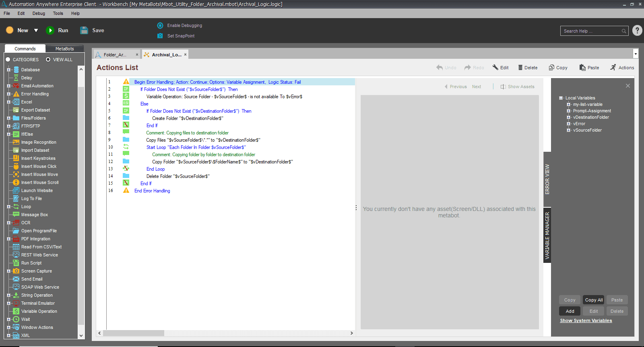Click the Delete trash icon in Actions List
This screenshot has height=347, width=644.
520,68
